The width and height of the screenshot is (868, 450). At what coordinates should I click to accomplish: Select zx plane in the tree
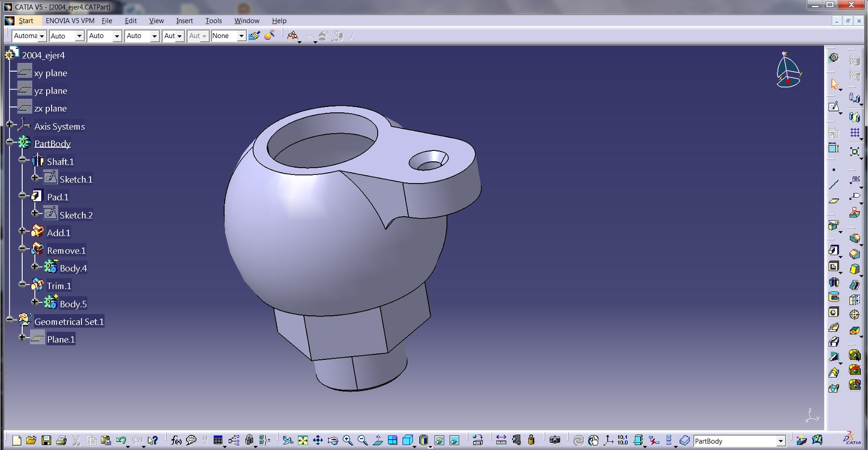point(50,109)
